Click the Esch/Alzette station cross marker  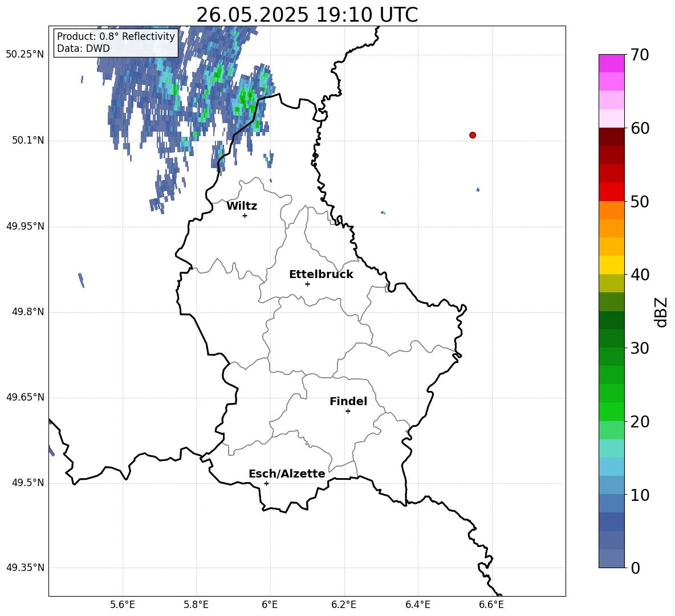(266, 483)
